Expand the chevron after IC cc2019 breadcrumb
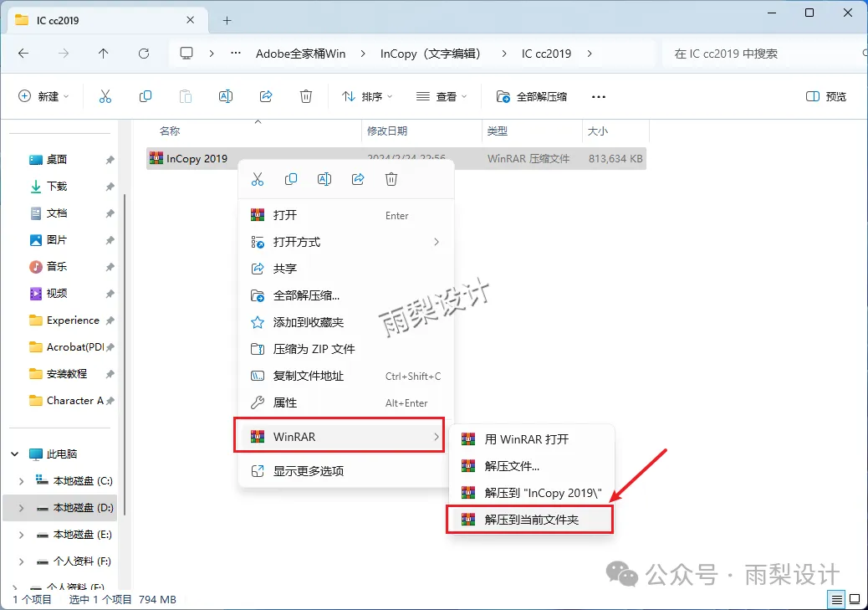 (590, 54)
